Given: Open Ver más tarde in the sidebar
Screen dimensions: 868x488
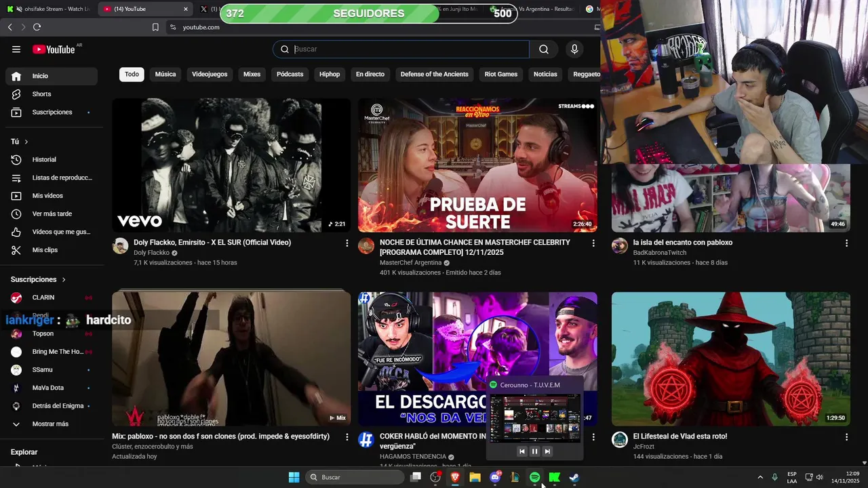Looking at the screenshot, I should coord(52,213).
